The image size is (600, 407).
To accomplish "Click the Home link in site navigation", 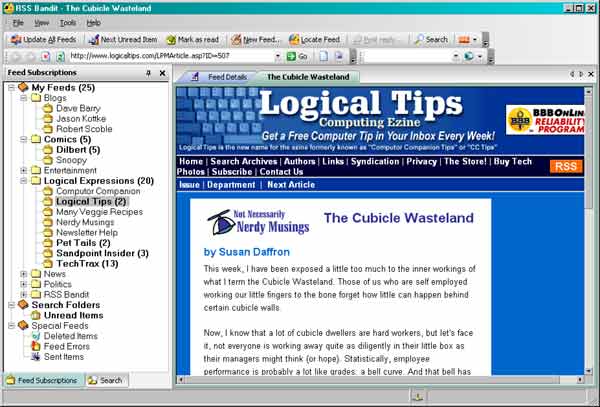I will 191,161.
